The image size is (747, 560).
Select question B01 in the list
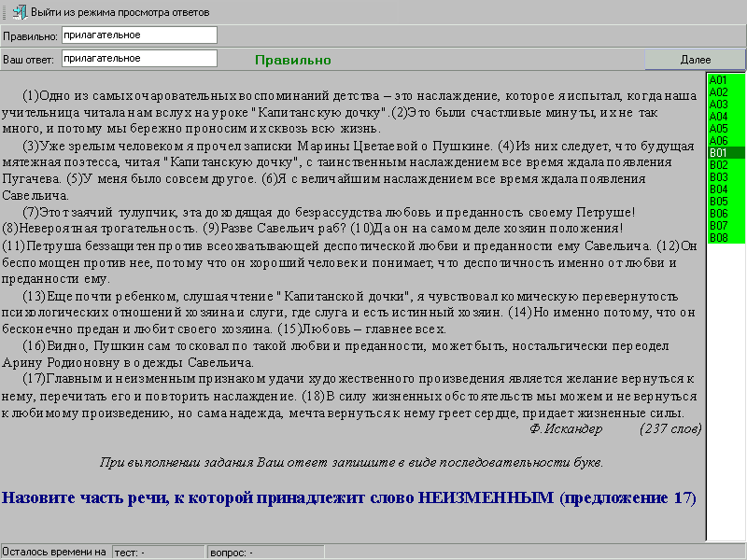coord(726,153)
